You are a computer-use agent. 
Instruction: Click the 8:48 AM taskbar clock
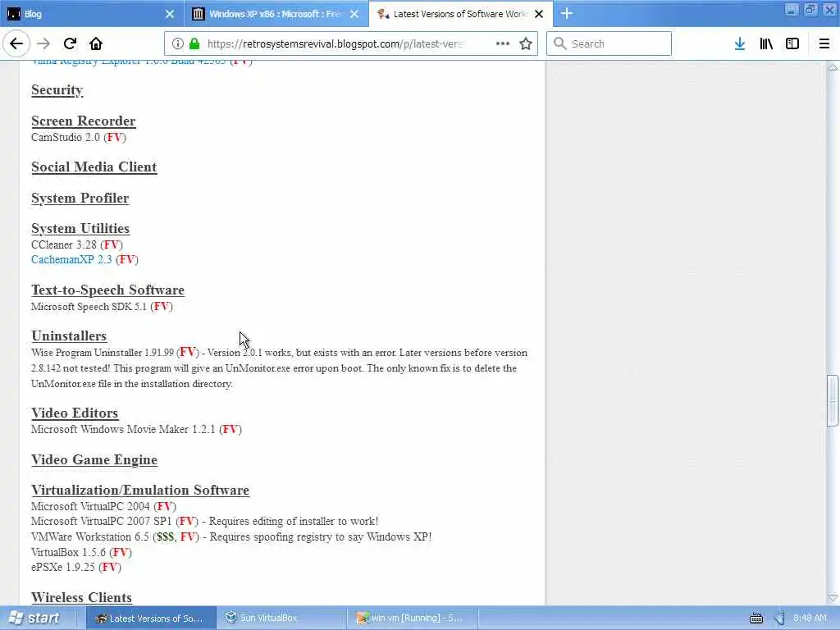(x=810, y=619)
